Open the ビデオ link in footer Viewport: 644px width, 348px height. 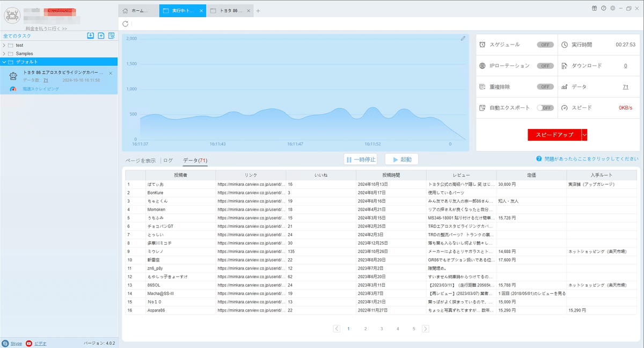(x=40, y=343)
